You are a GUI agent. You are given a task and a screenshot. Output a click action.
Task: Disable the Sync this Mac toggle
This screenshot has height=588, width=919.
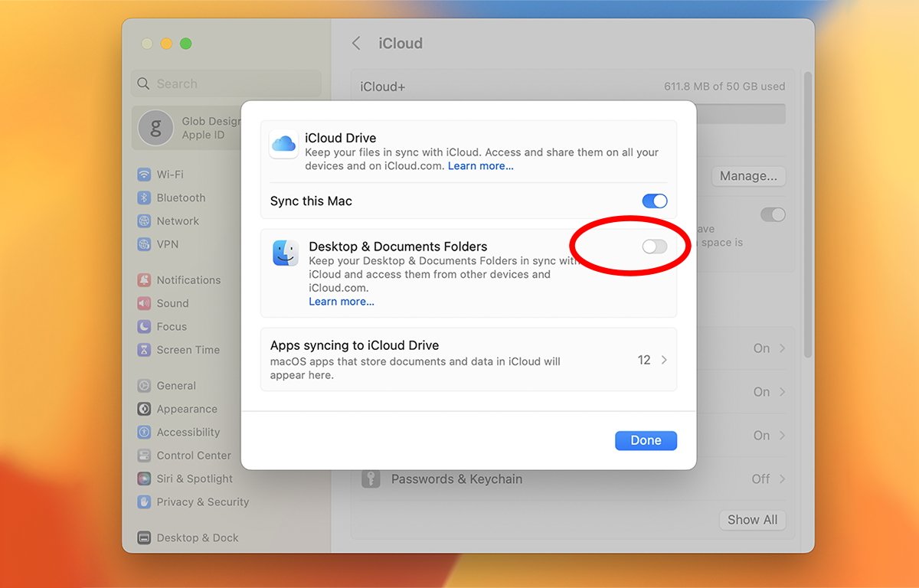tap(655, 201)
